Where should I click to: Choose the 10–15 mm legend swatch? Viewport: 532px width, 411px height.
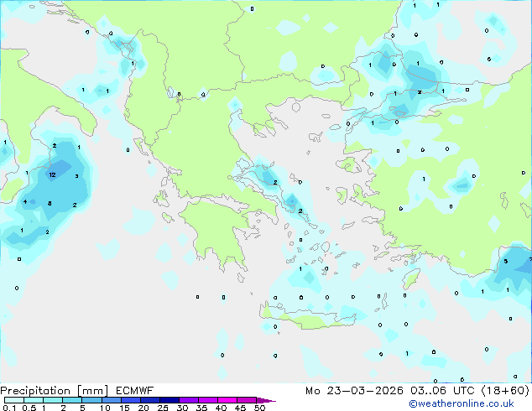[111, 400]
